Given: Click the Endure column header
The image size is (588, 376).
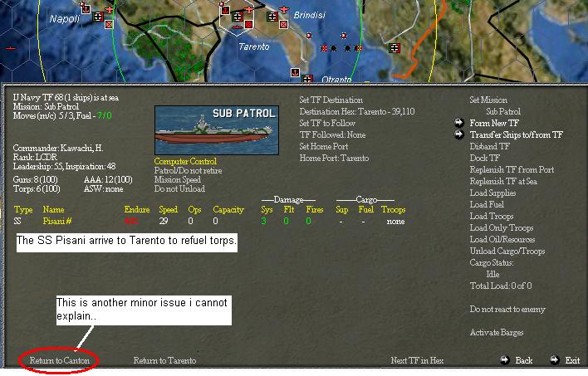Looking at the screenshot, I should 137,209.
